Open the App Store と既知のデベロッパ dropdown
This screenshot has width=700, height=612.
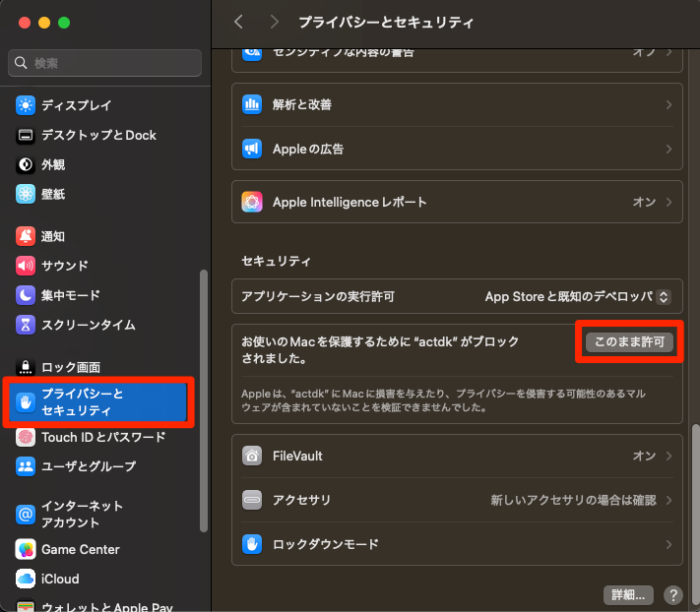pos(578,296)
